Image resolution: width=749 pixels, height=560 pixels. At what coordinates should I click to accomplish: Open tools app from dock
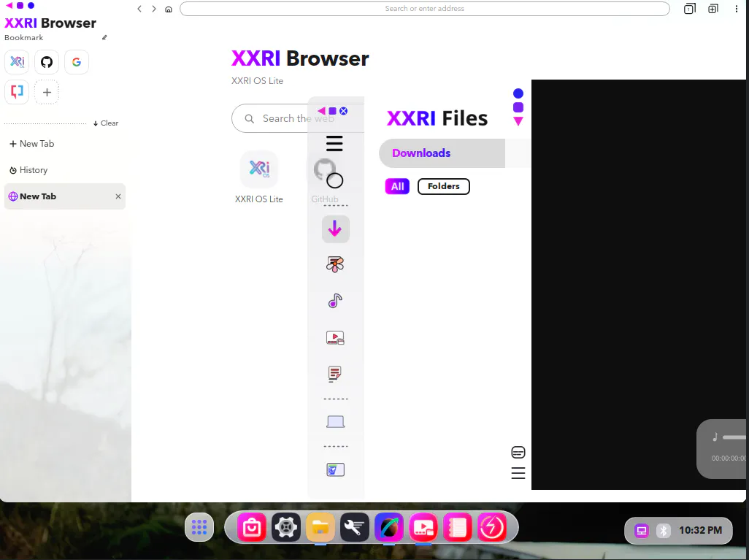click(x=355, y=527)
